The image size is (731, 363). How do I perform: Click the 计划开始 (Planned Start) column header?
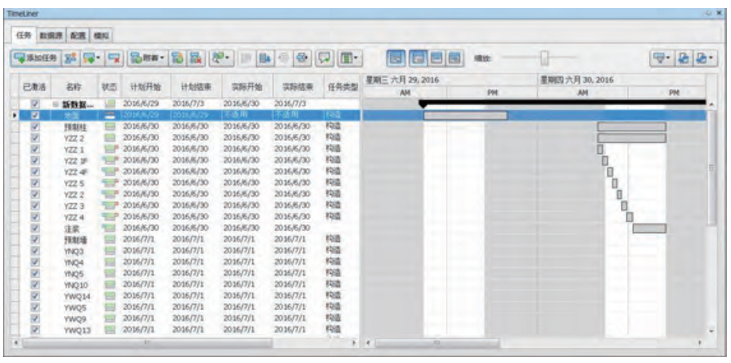(x=145, y=87)
